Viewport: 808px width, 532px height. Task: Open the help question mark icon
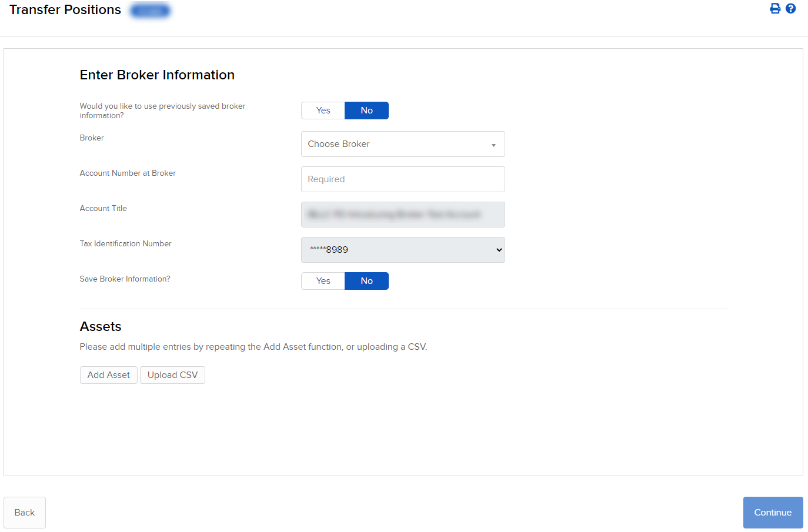tap(790, 8)
